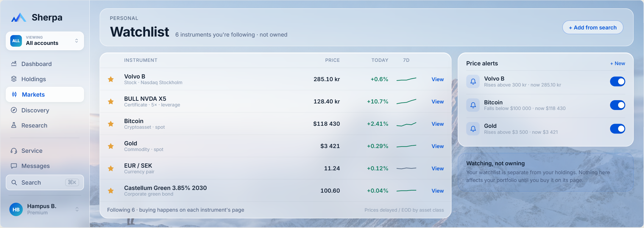The width and height of the screenshot is (644, 228).
Task: Unstar Gold from watchlist
Action: 111,146
